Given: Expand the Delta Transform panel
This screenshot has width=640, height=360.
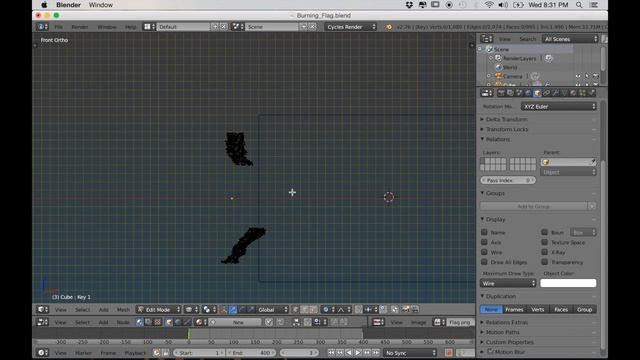Looking at the screenshot, I should coord(507,119).
